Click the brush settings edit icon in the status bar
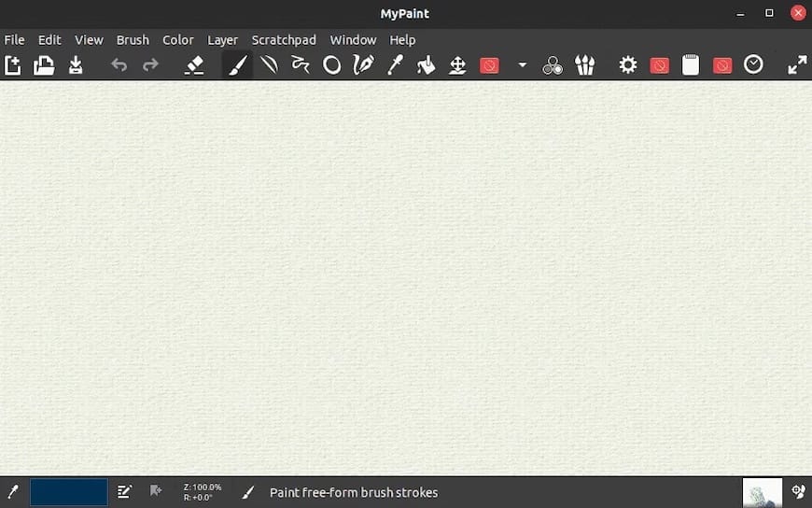This screenshot has width=812, height=508. (x=124, y=491)
